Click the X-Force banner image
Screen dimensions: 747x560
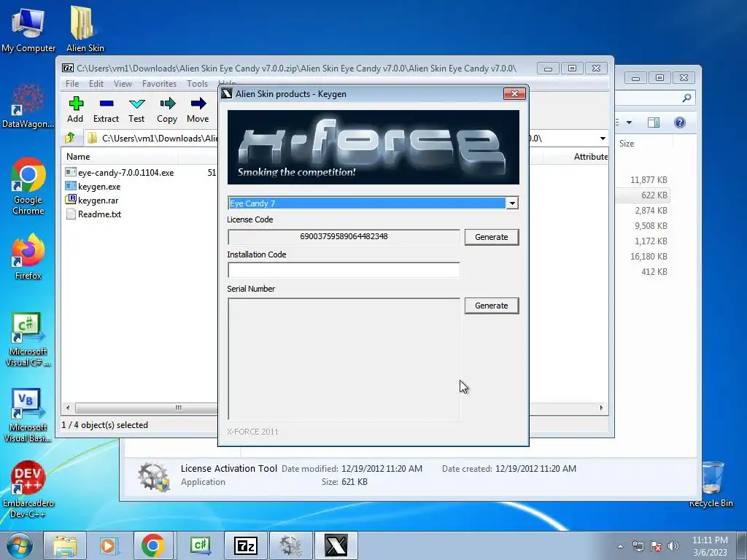pyautogui.click(x=373, y=147)
